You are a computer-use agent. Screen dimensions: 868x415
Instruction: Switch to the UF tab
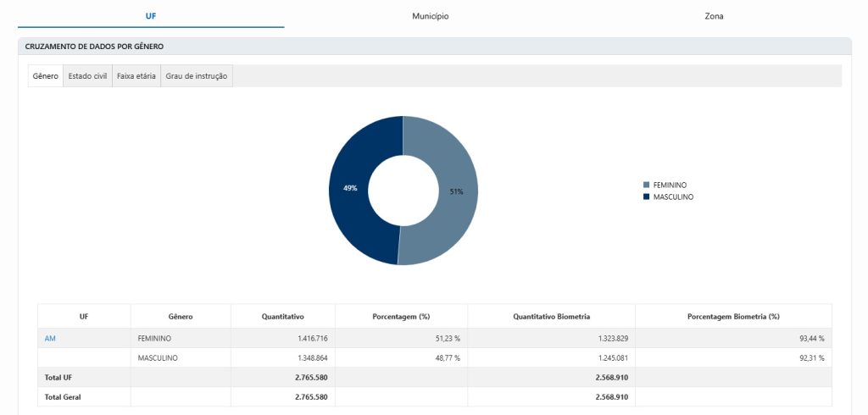click(151, 16)
